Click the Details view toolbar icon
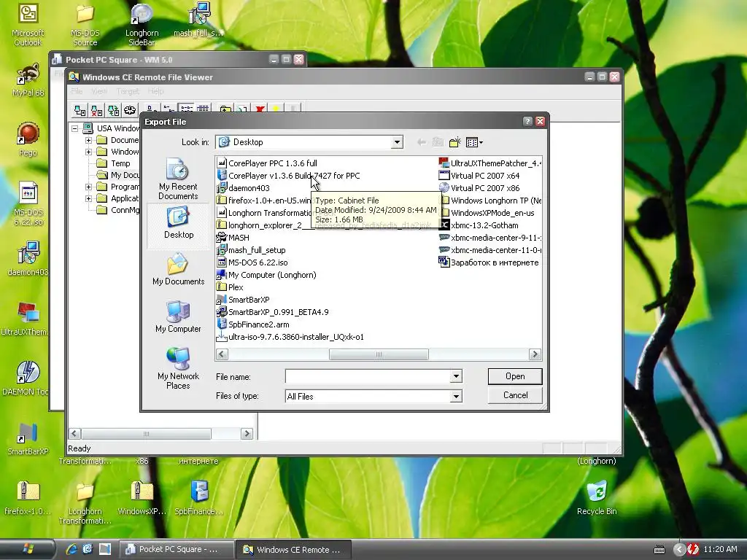 (203, 109)
